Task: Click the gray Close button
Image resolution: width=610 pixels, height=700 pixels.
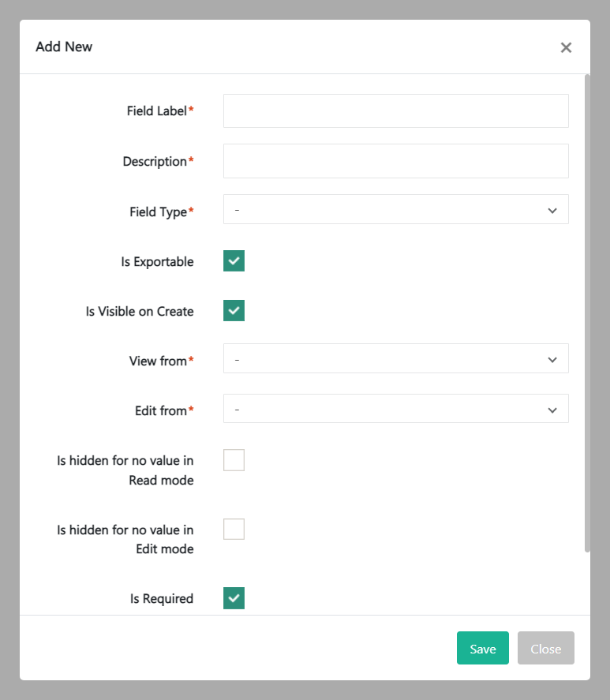Action: click(x=545, y=649)
